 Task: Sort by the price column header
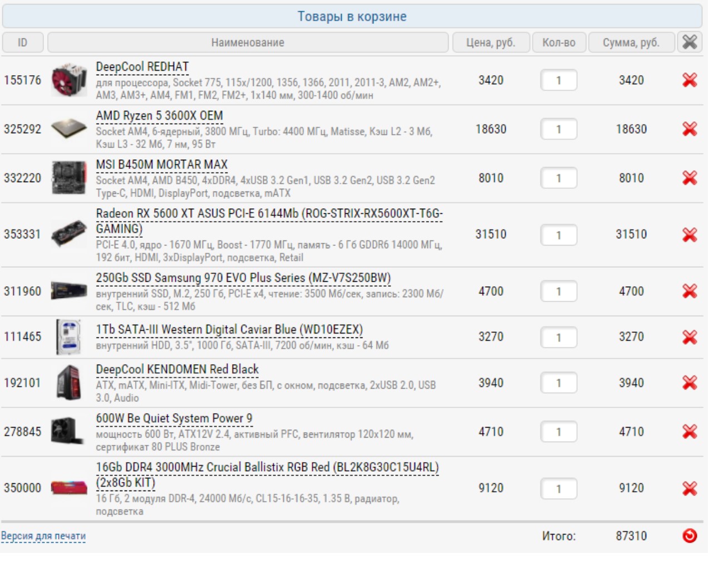[490, 42]
